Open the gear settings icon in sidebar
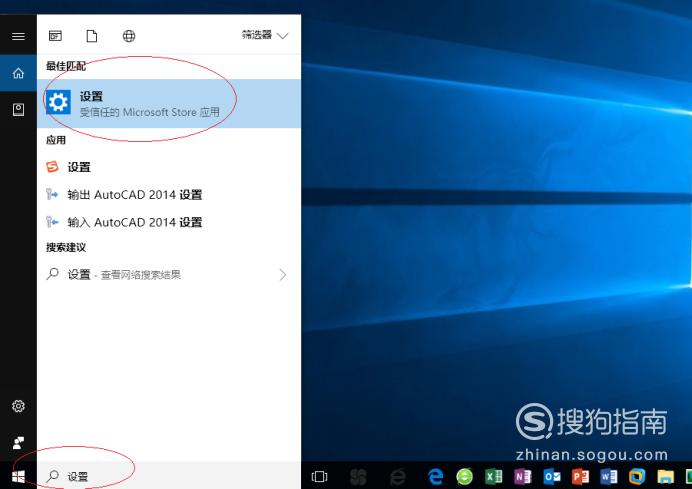The image size is (692, 489). (x=18, y=406)
